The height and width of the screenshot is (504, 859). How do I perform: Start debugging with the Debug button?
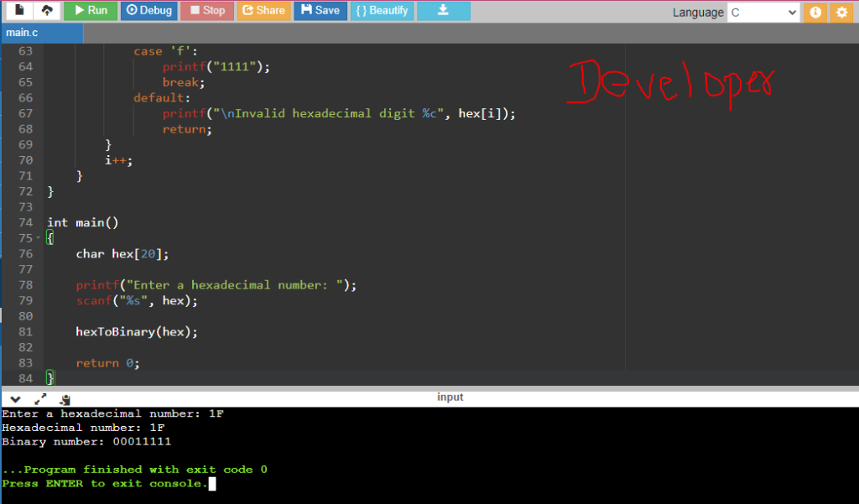[x=148, y=10]
